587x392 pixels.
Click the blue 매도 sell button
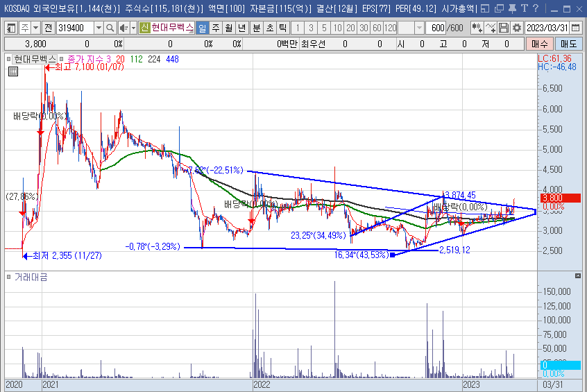click(x=569, y=44)
